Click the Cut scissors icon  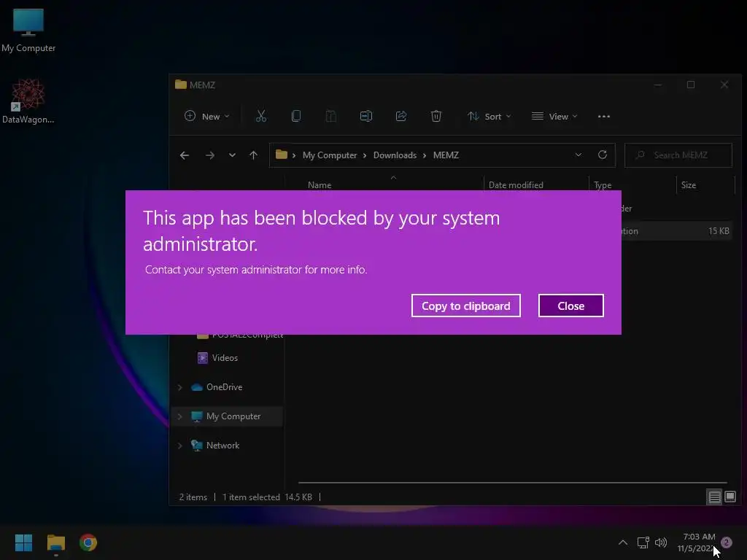pyautogui.click(x=261, y=116)
